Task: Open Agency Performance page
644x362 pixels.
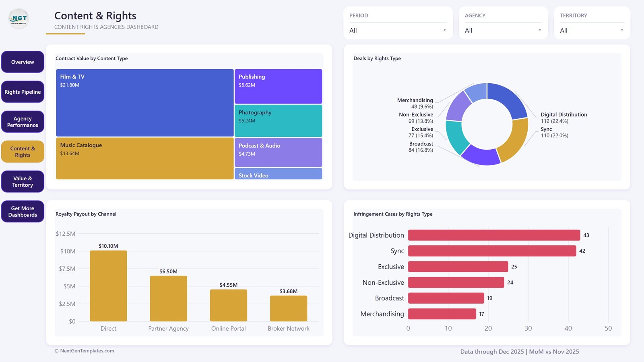Action: (23, 122)
